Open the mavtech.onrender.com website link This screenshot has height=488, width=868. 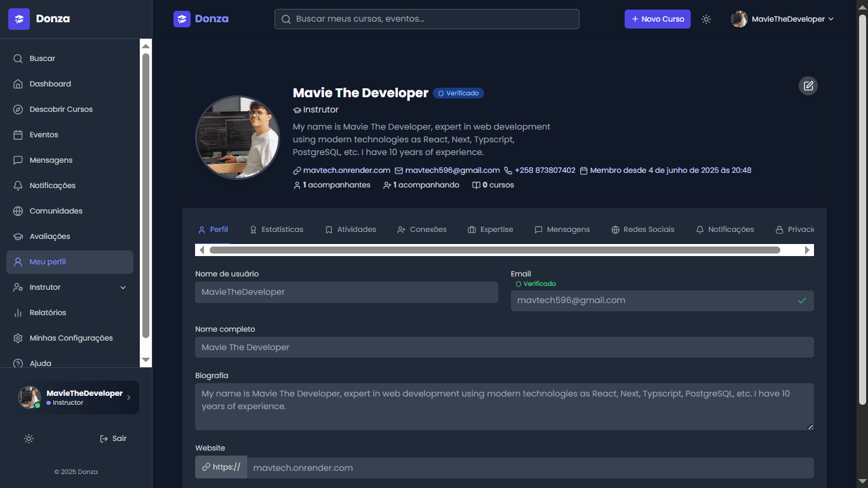[346, 170]
